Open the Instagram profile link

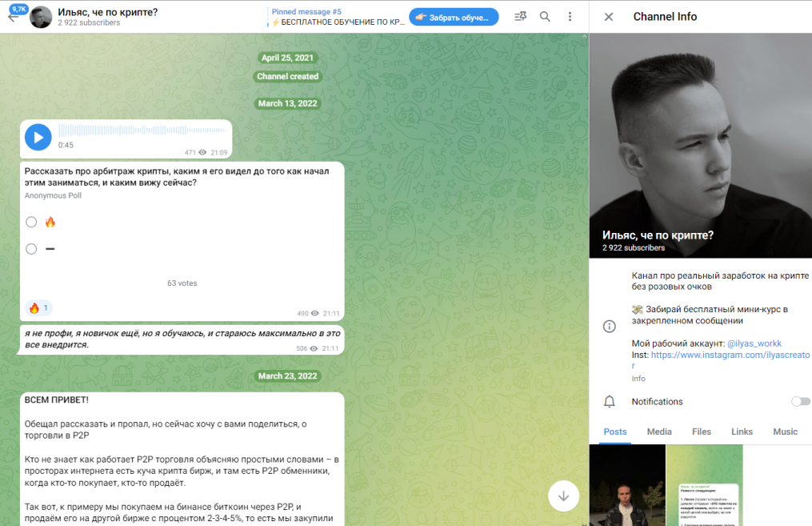[x=730, y=355]
